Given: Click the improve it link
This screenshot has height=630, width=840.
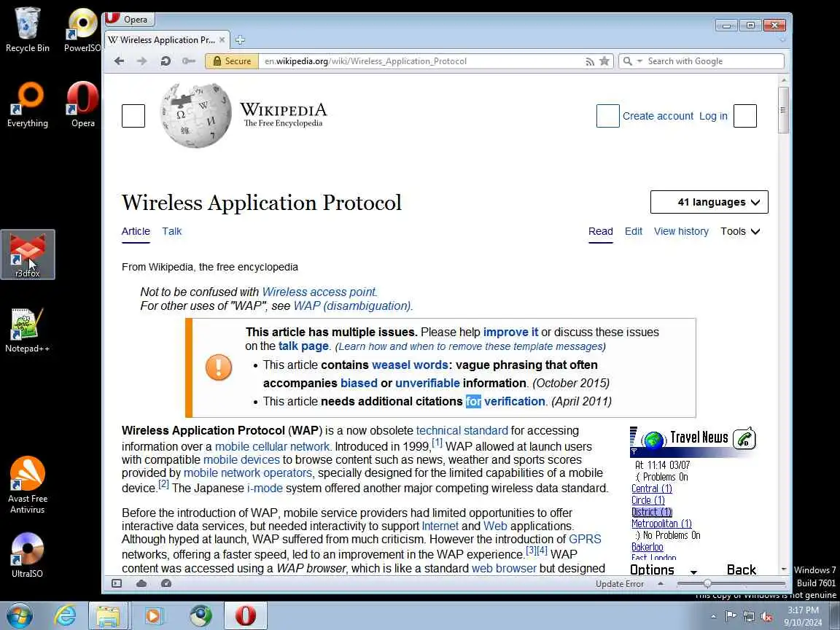Looking at the screenshot, I should (510, 332).
